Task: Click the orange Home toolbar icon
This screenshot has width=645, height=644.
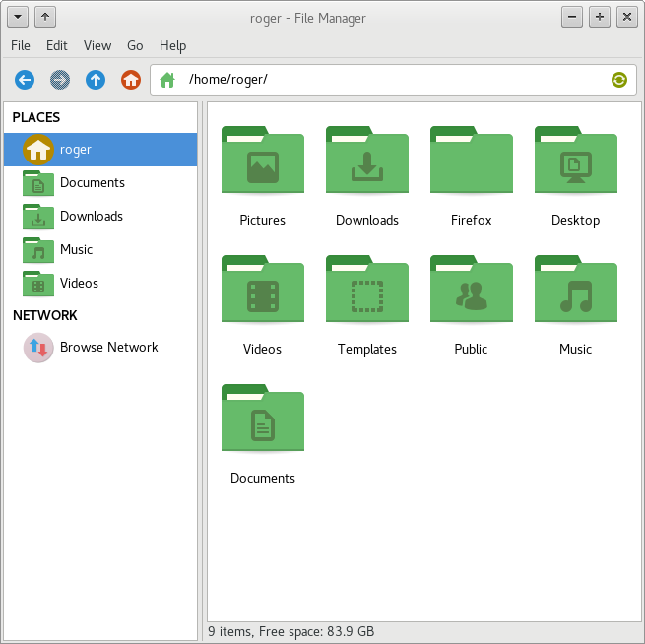Action: 131,80
